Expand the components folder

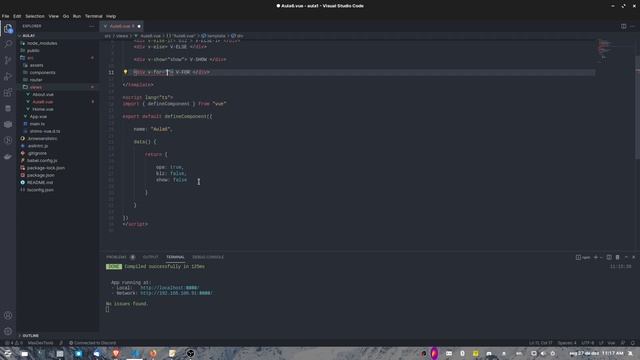click(42, 73)
